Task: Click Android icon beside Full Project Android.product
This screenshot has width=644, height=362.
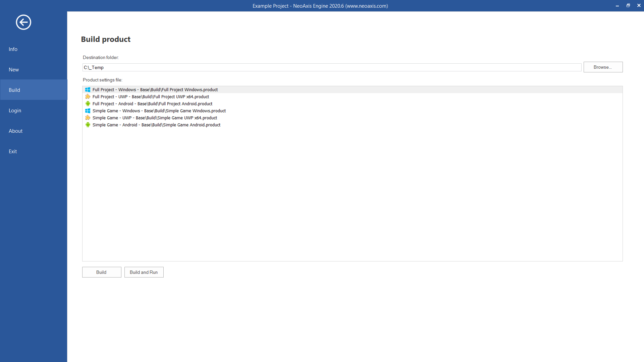Action: click(88, 104)
